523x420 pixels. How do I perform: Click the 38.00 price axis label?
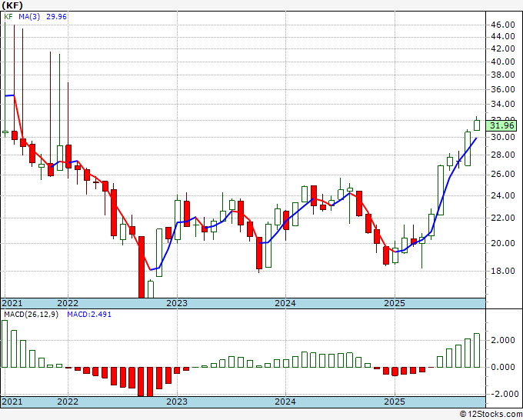502,75
